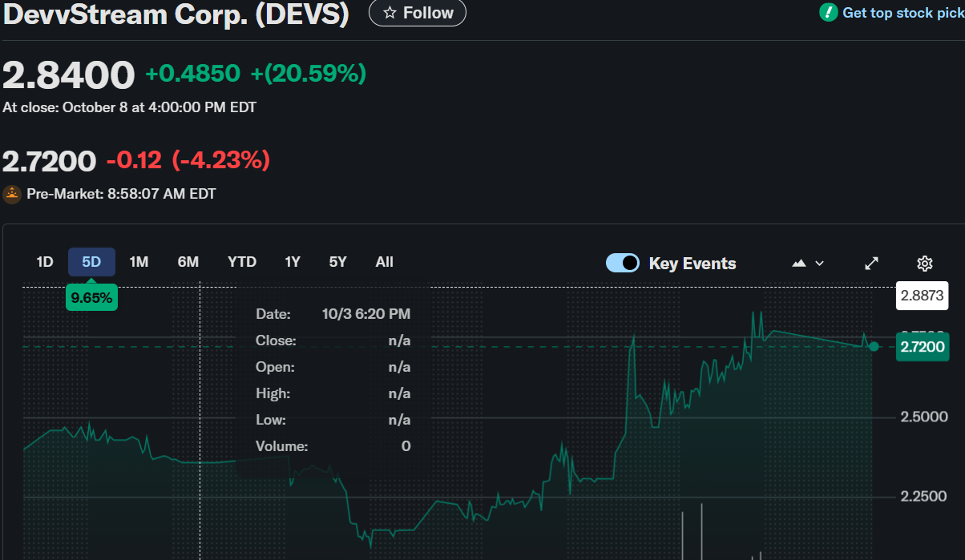Viewport: 965px width, 560px height.
Task: Show the All time range
Action: [384, 262]
